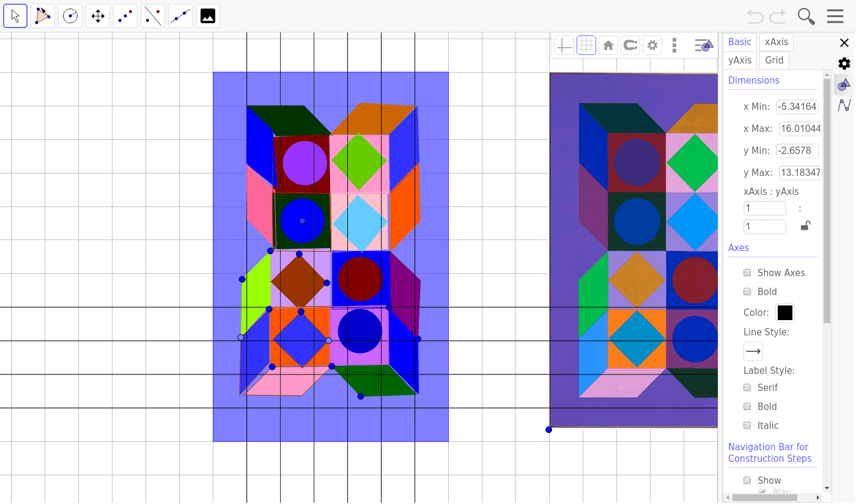The image size is (856, 504).
Task: Enable Bold checkbox under Label Style
Action: (747, 406)
